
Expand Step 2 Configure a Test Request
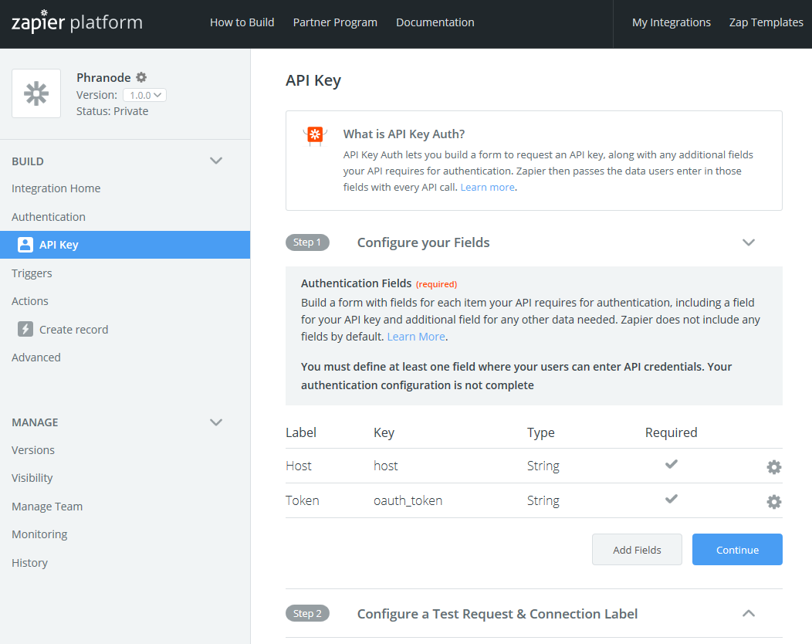tap(748, 614)
